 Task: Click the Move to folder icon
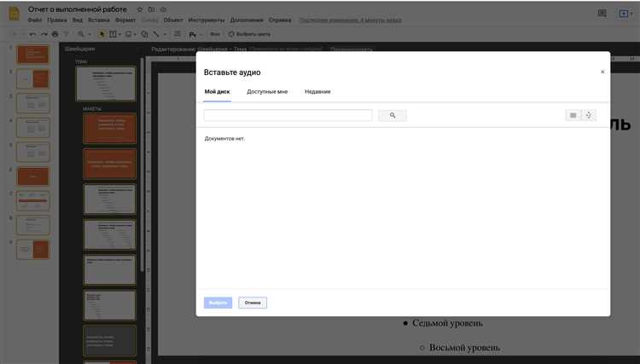151,9
